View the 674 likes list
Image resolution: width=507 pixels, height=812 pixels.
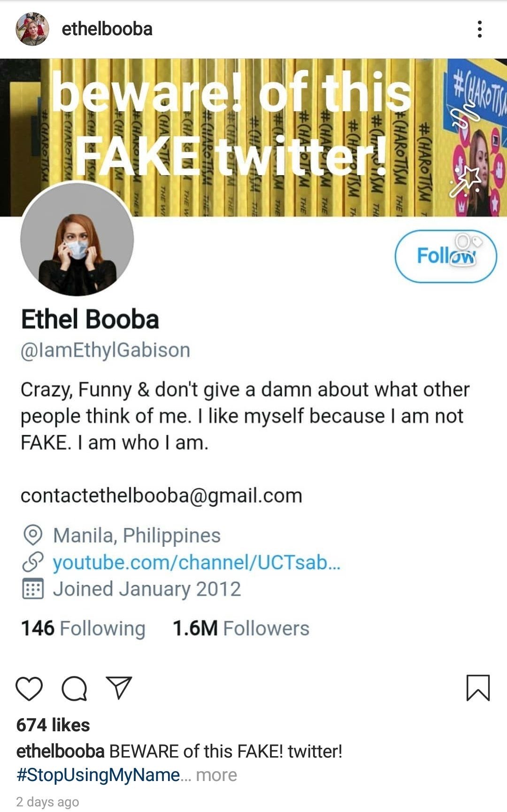pos(53,725)
